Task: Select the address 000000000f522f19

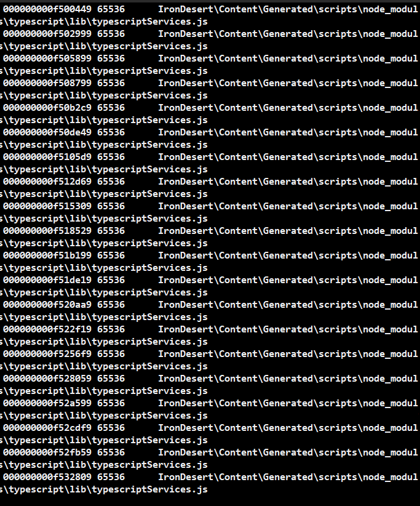Action: pyautogui.click(x=47, y=329)
